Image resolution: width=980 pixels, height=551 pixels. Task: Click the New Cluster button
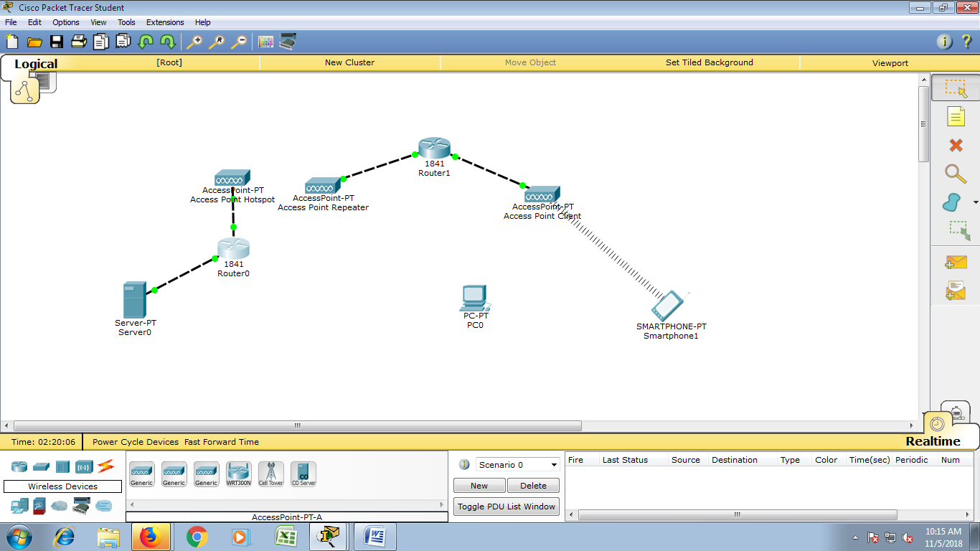click(349, 62)
